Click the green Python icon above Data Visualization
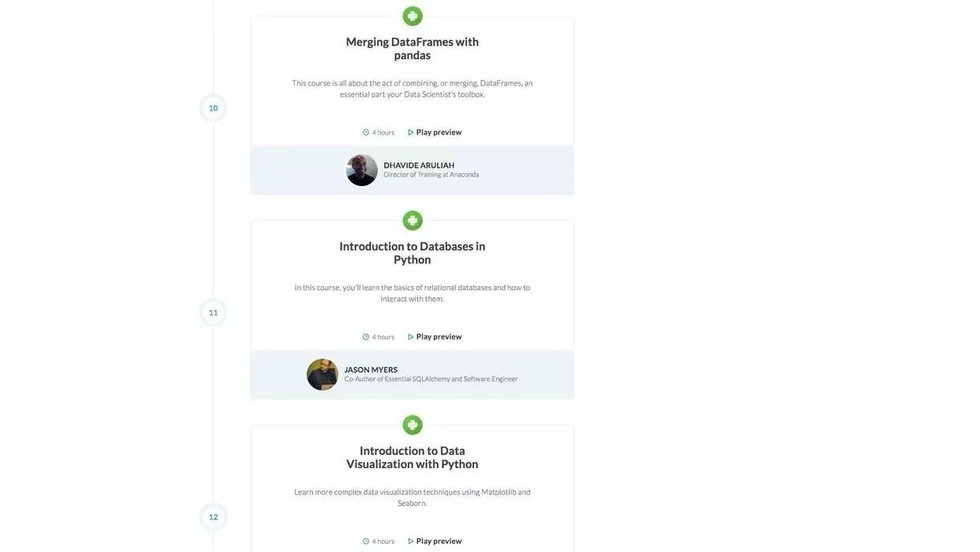 [413, 425]
